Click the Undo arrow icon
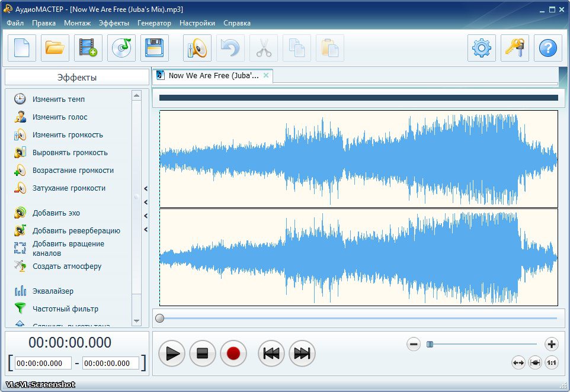 pyautogui.click(x=230, y=48)
